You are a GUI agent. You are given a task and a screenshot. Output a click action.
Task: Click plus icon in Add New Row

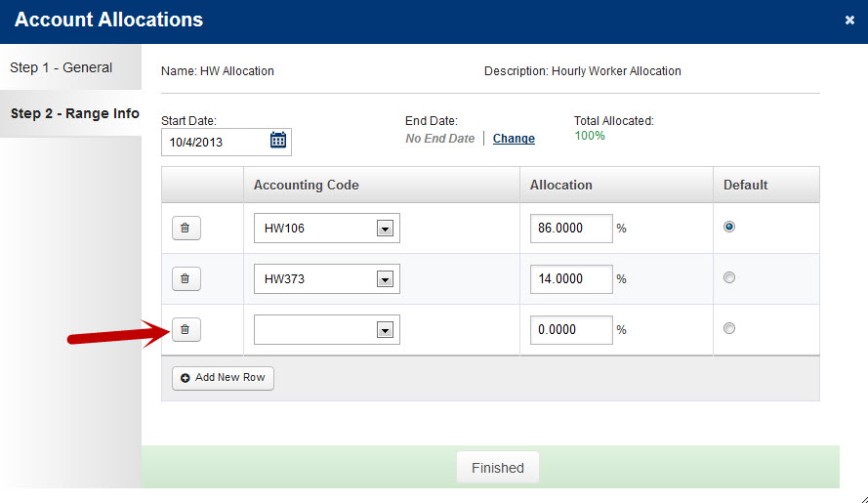(185, 378)
